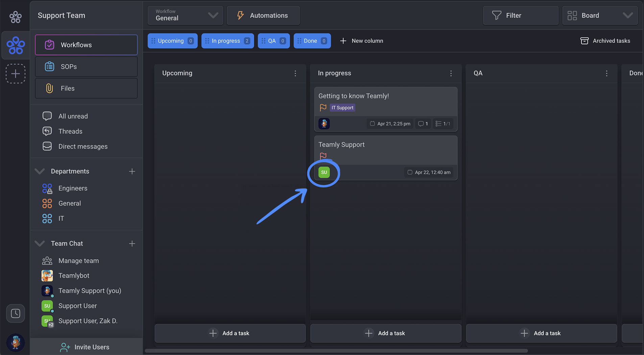Toggle the In progress column chip
This screenshot has height=355, width=644.
click(228, 41)
